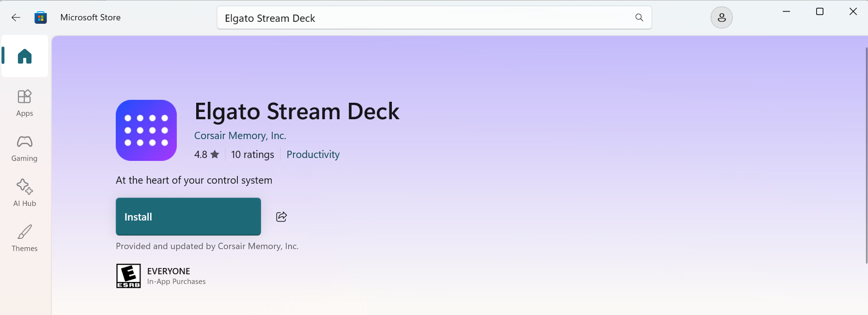Maximize the Microsoft Store window
This screenshot has height=315, width=868.
click(x=820, y=12)
